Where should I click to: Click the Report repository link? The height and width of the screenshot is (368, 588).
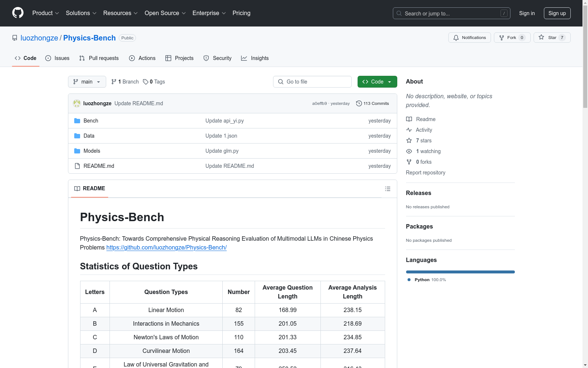426,173
